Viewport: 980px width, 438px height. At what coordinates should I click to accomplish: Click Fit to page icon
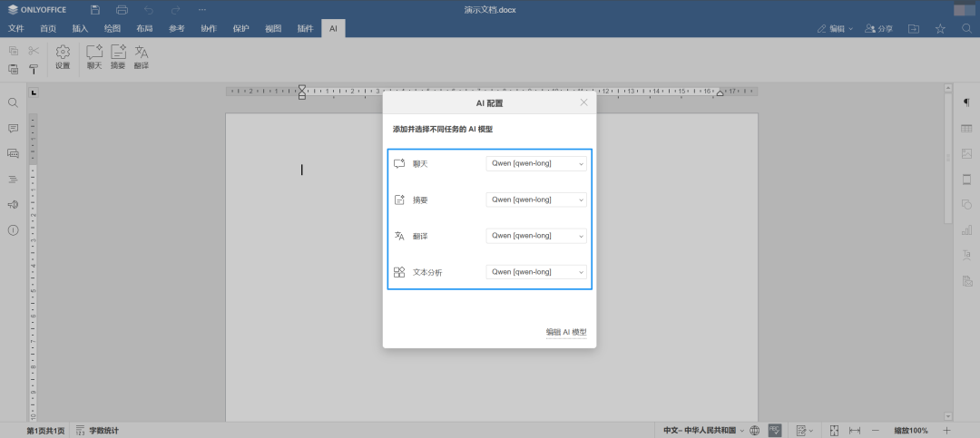point(834,431)
